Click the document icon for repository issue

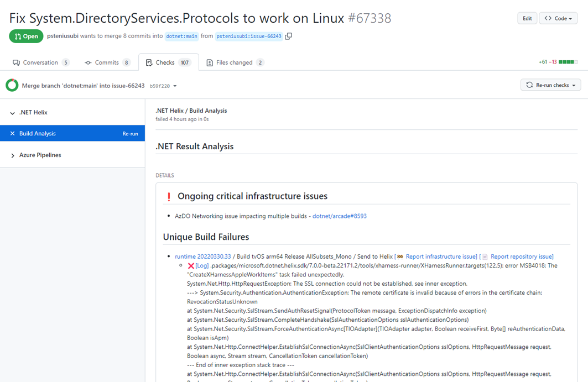tap(485, 257)
